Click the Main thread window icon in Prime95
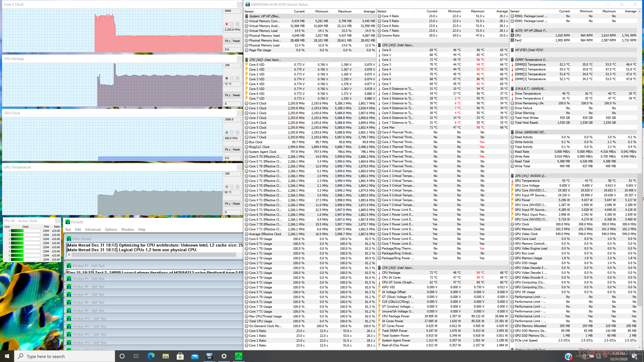Image resolution: width=644 pixels, height=362 pixels. point(69,239)
